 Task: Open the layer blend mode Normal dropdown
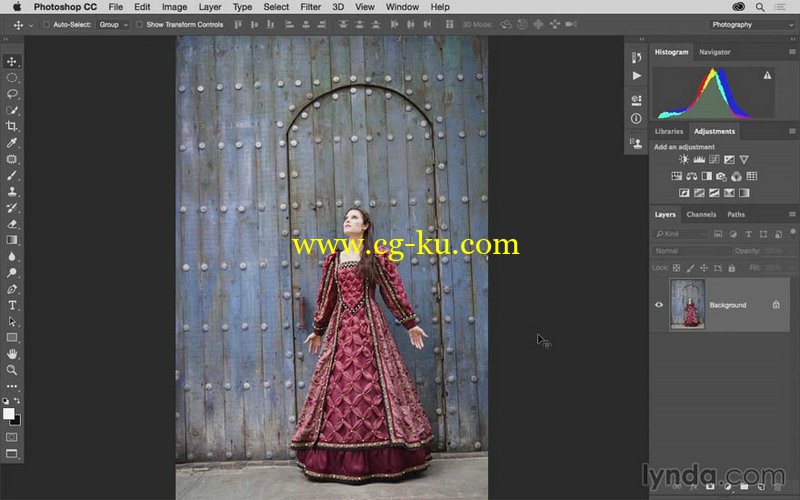[x=691, y=251]
